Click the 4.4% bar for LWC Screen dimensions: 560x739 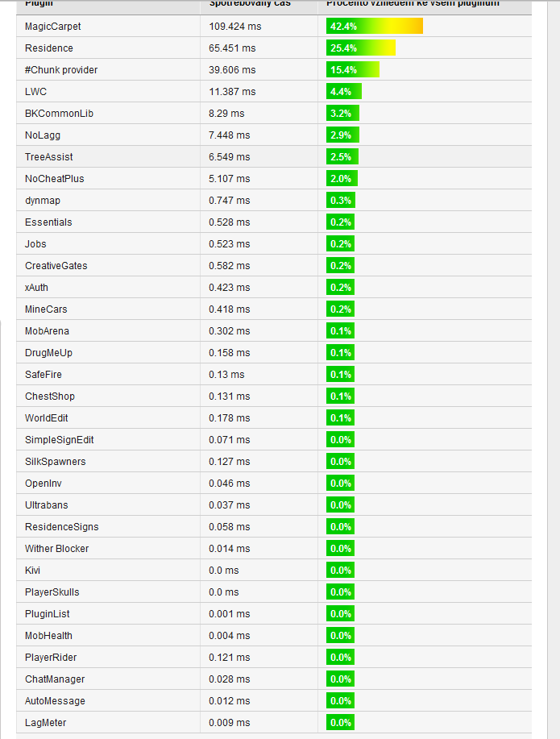pos(343,91)
